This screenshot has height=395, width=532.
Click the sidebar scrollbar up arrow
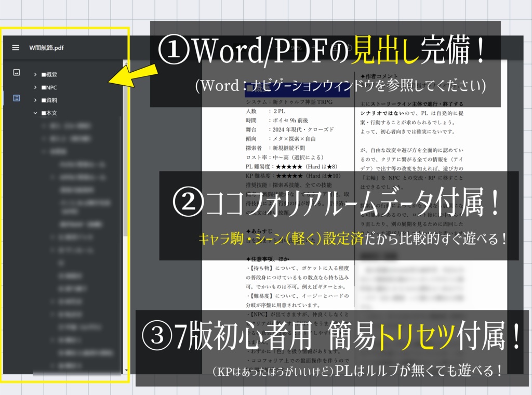[x=125, y=62]
